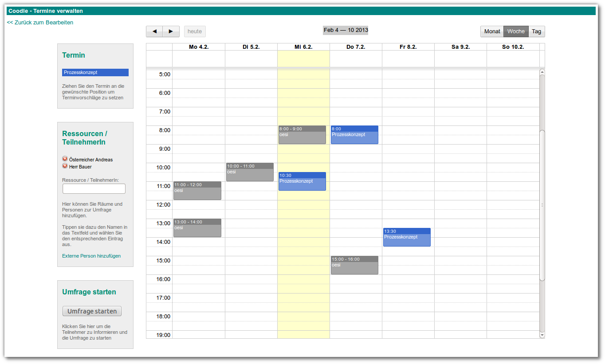Select Wednesday 10:30 Prozesskonzept event
Screen dimensions: 605x364
[x=302, y=182]
